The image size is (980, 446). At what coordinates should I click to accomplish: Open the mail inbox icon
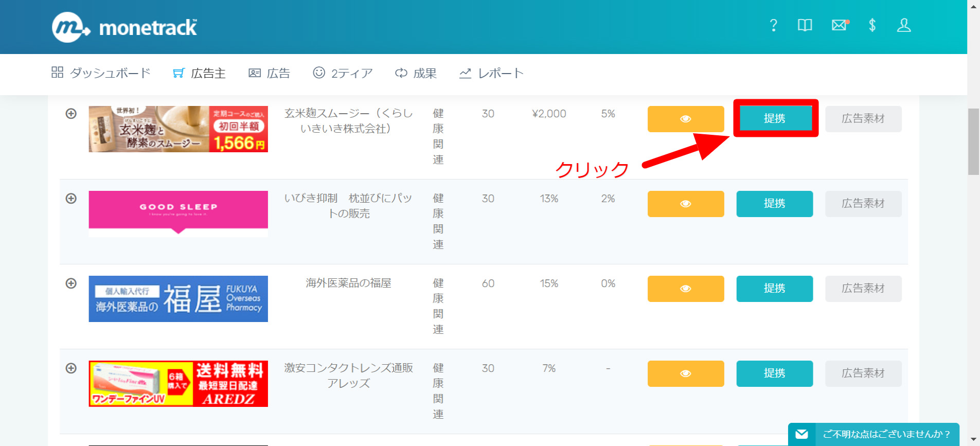[x=840, y=25]
